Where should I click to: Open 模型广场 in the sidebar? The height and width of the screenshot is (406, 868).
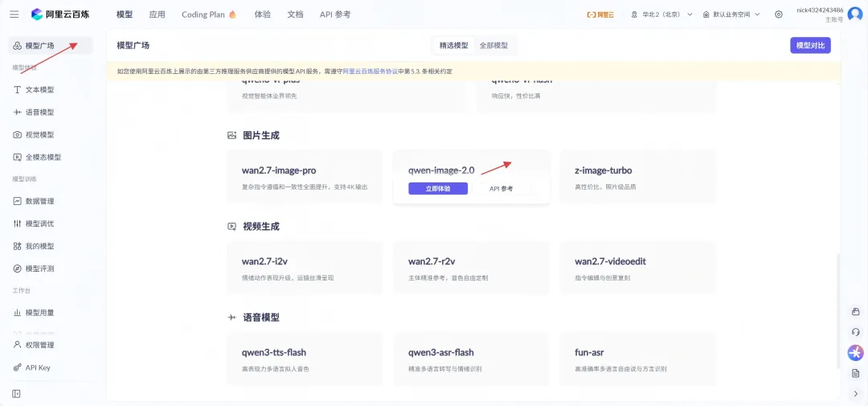click(51, 45)
